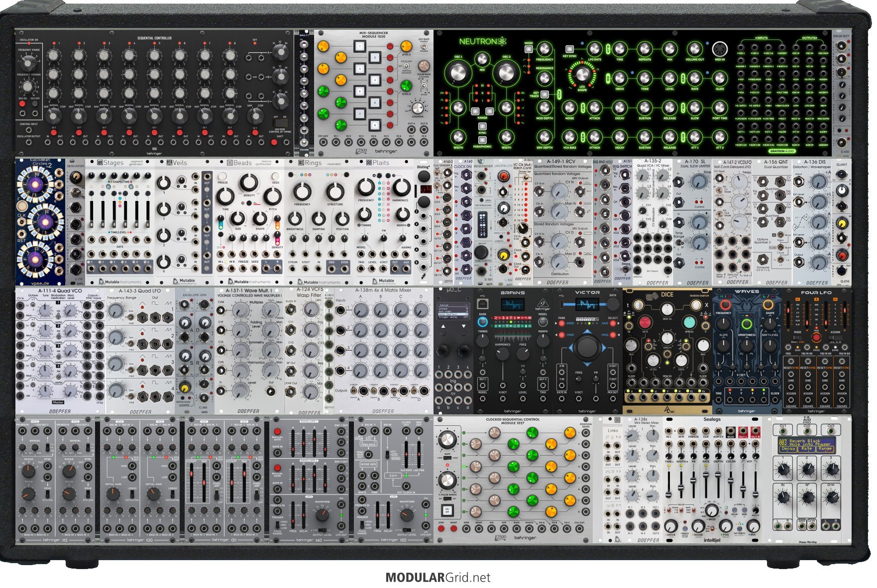
Task: Click the Volume Out knob on Neutron
Action: (x=694, y=49)
